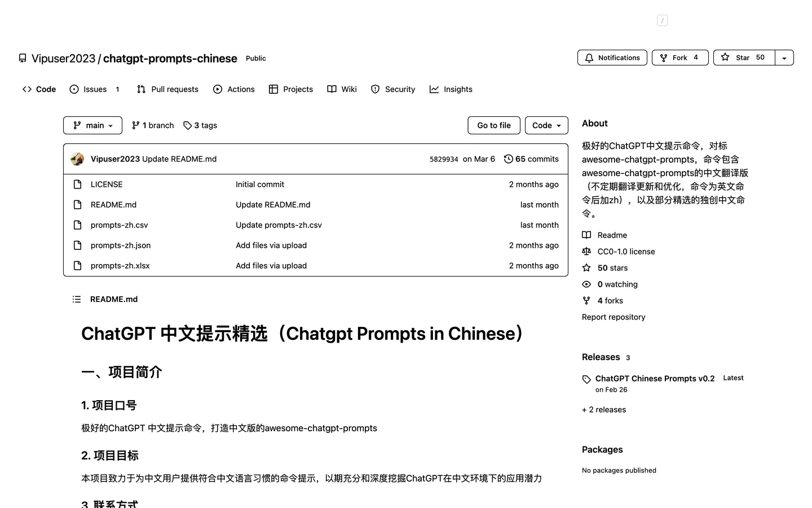Image resolution: width=812 pixels, height=508 pixels.
Task: Click the README.md header label above the readme
Action: tap(114, 299)
